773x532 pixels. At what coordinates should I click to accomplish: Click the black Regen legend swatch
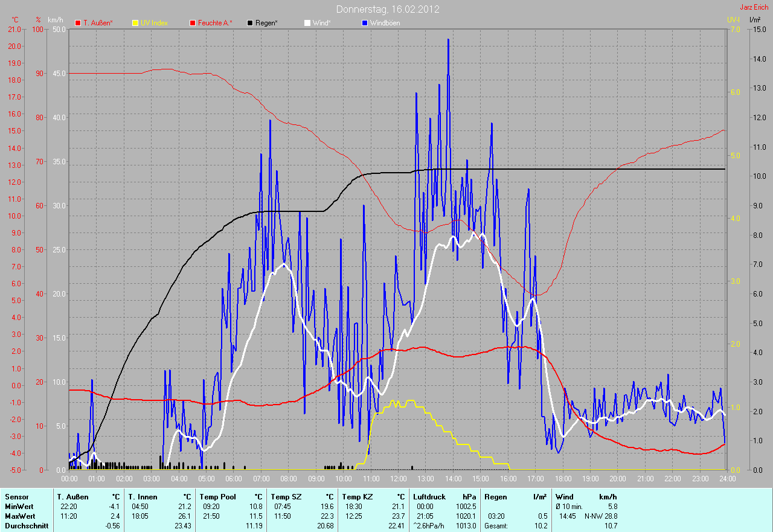250,23
